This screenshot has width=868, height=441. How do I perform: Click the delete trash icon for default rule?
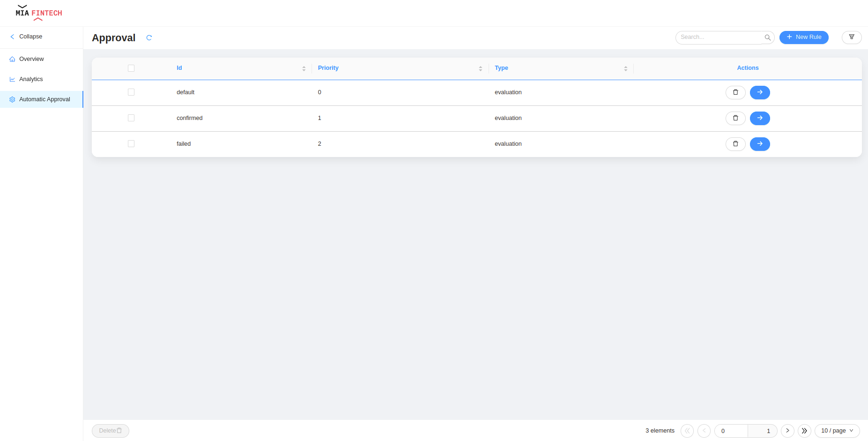[735, 92]
